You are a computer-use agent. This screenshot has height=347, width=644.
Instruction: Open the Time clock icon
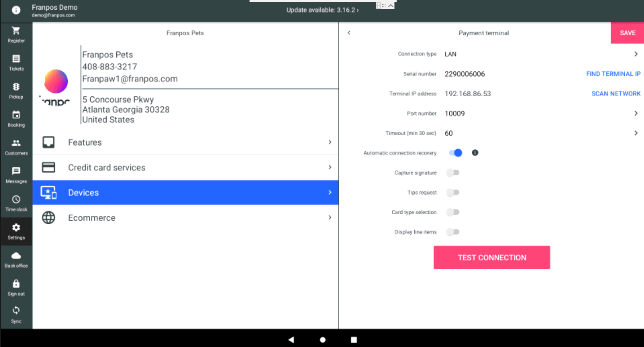(16, 200)
